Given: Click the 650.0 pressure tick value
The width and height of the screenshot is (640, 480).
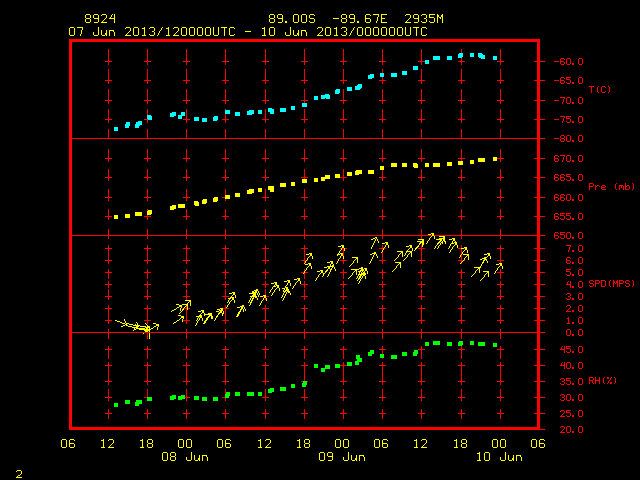Looking at the screenshot, I should pos(568,236).
